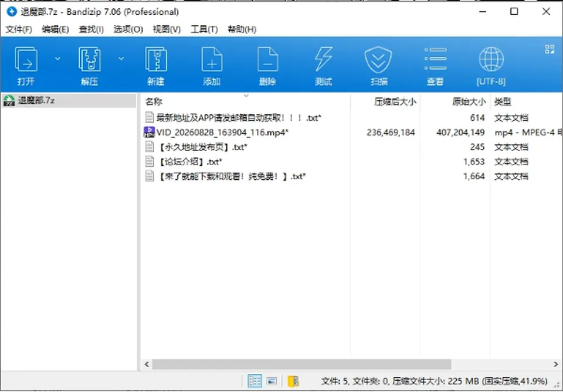The image size is (563, 392).
Task: Click the scrollbar left arrow
Action: (147, 364)
